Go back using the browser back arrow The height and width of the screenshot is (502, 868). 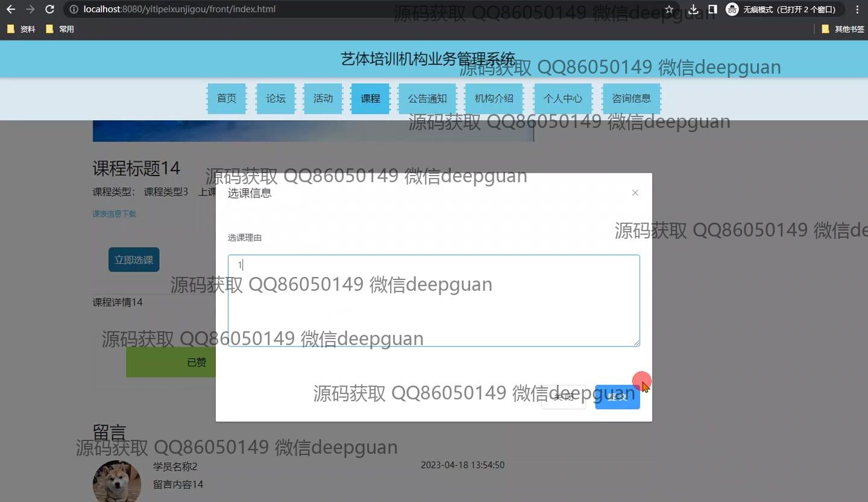pos(11,10)
